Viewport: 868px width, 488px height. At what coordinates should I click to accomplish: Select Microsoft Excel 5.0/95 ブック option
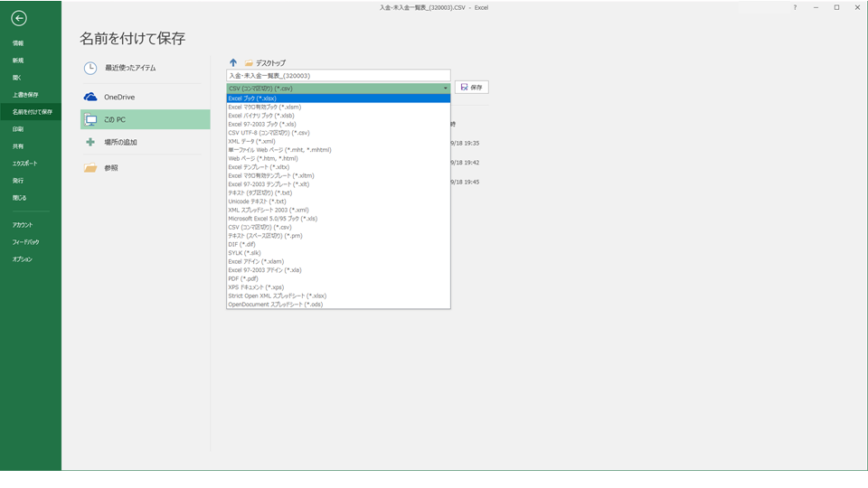pos(338,219)
